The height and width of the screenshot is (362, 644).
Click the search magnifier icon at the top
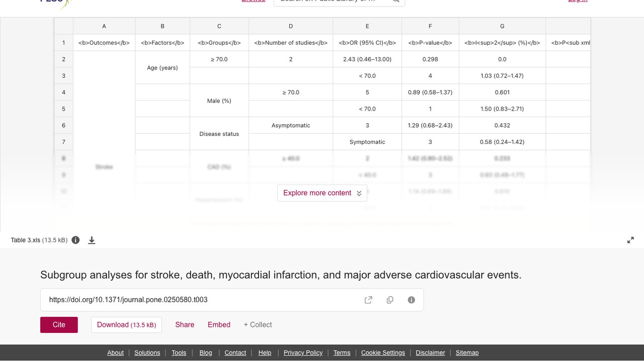click(x=396, y=1)
